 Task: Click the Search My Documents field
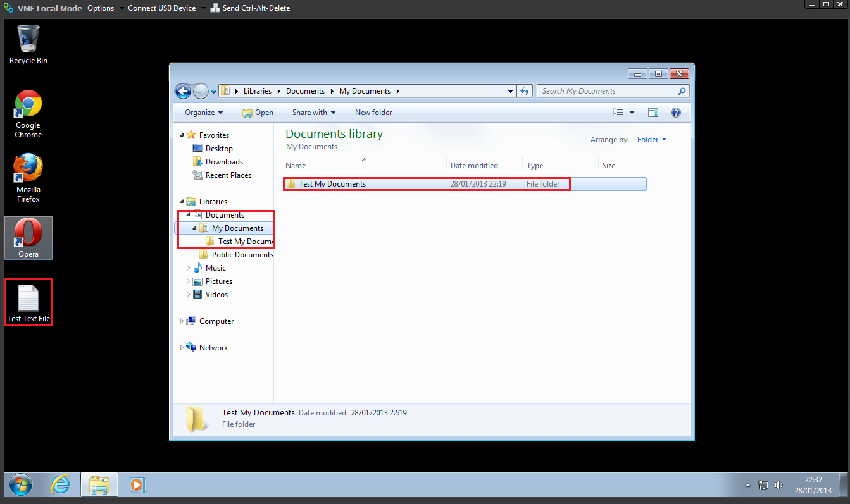point(606,91)
